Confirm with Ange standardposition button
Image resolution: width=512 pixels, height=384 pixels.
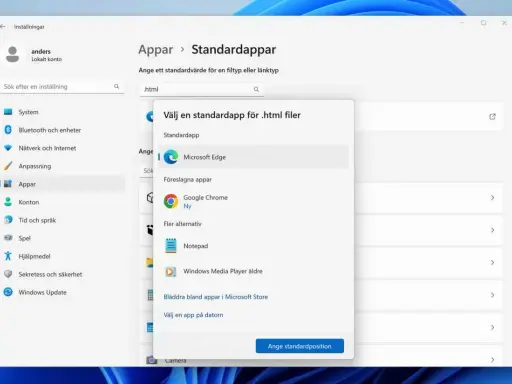tap(300, 346)
